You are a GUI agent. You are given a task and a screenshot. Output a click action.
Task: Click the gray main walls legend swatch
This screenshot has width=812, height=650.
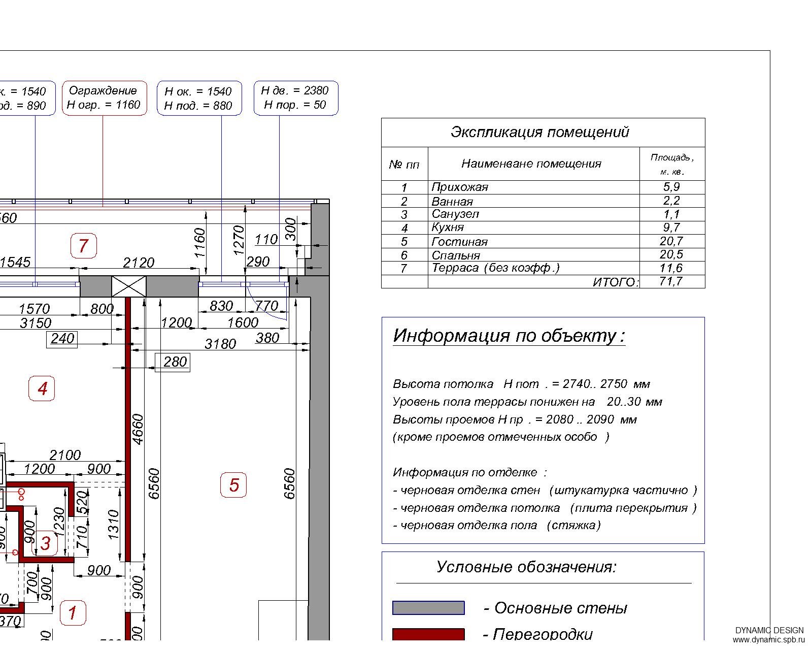point(428,608)
